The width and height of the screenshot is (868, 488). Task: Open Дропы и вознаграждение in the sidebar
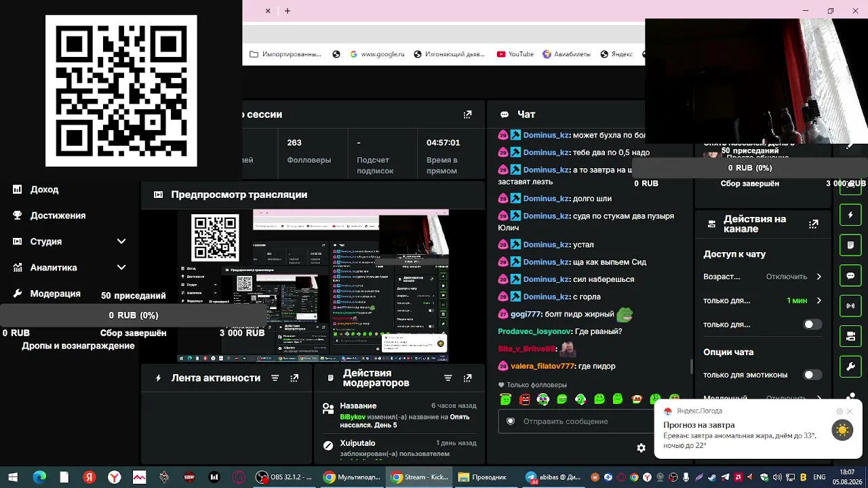coord(78,346)
